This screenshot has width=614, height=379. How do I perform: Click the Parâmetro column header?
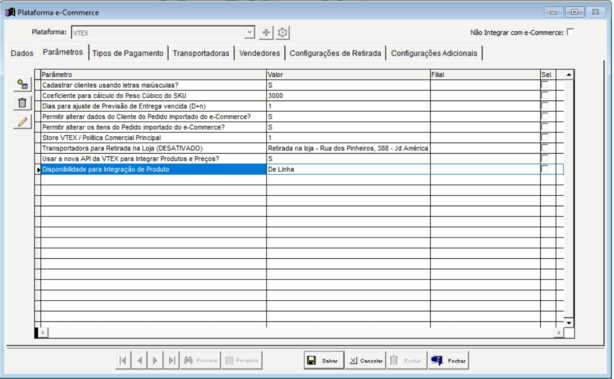pos(154,74)
